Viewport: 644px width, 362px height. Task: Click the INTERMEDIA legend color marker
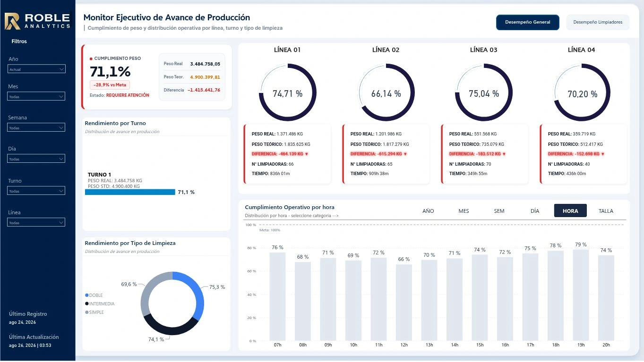(87, 304)
